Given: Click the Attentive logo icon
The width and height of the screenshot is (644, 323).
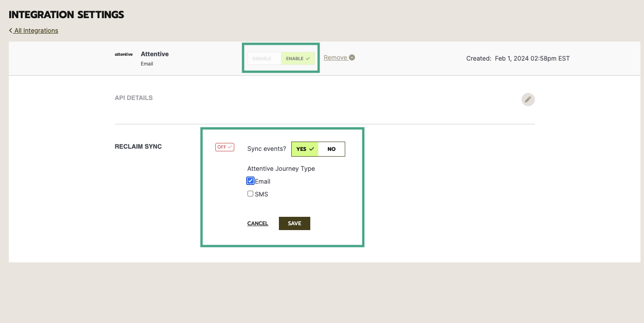Looking at the screenshot, I should point(124,54).
